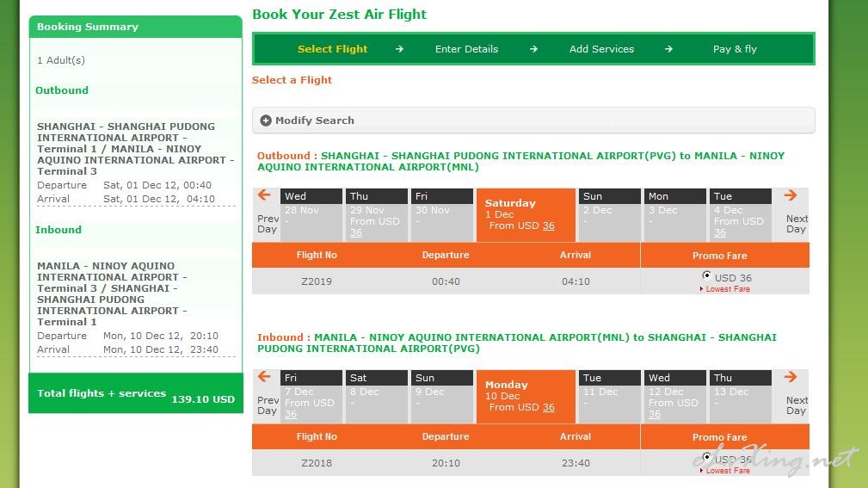Choose outbound date Wed 28 Nov
868x488 pixels.
(x=311, y=215)
